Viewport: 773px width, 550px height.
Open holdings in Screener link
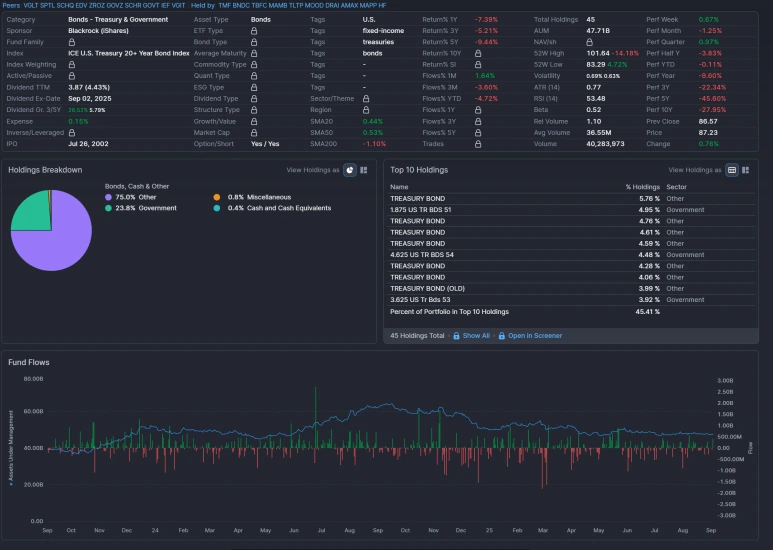click(x=535, y=336)
